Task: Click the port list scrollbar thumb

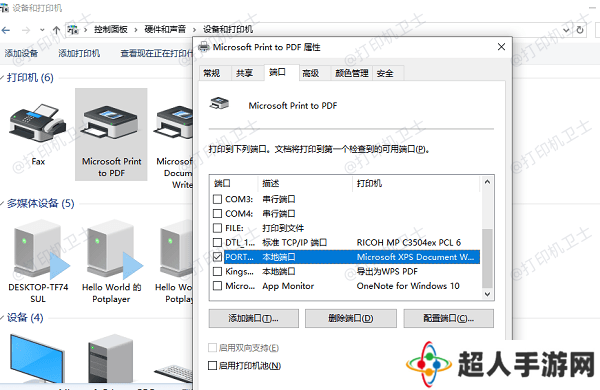Action: pos(487,258)
